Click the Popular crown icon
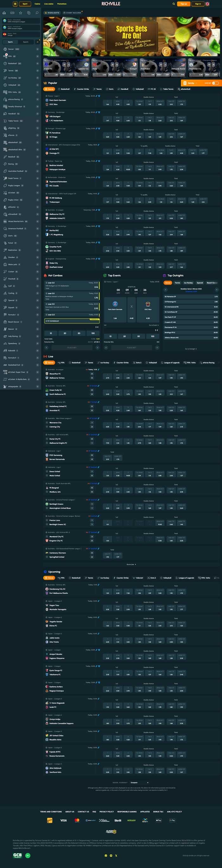Screen dimensions: 222x868 [45, 83]
